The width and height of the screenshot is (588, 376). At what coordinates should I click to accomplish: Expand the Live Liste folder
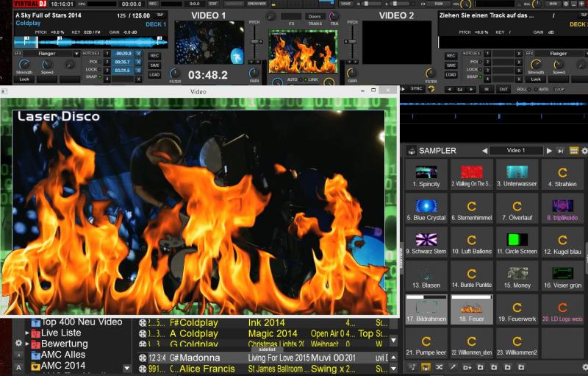(28, 333)
